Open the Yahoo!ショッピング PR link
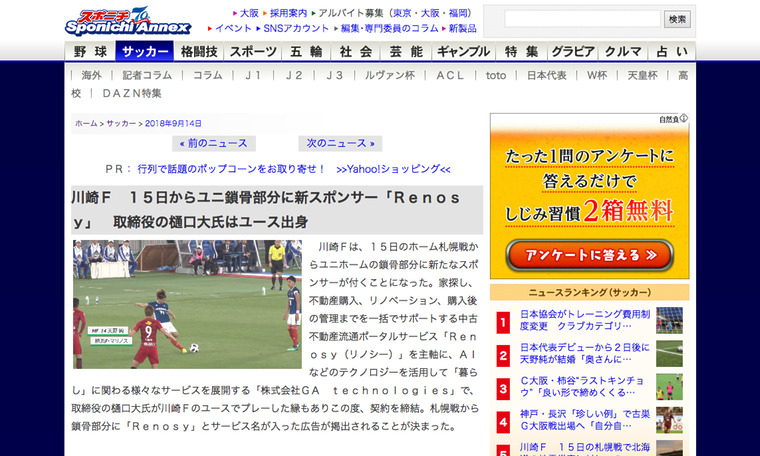 click(x=393, y=169)
